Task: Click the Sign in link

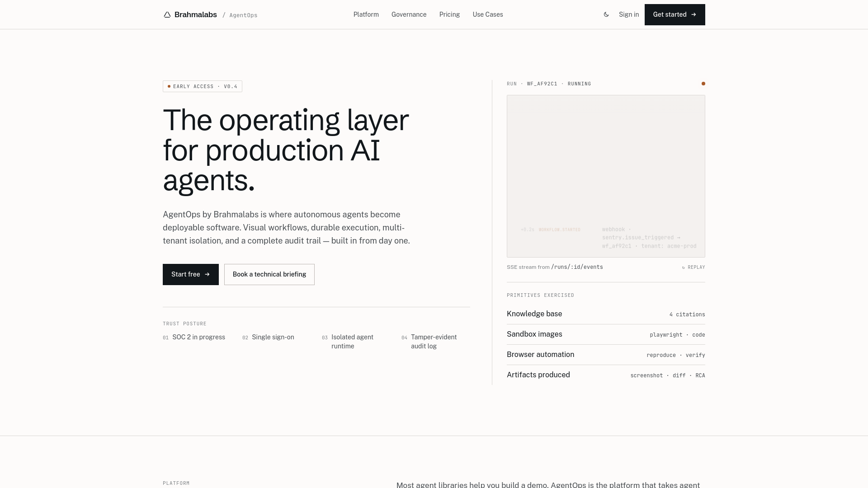Action: 629,14
